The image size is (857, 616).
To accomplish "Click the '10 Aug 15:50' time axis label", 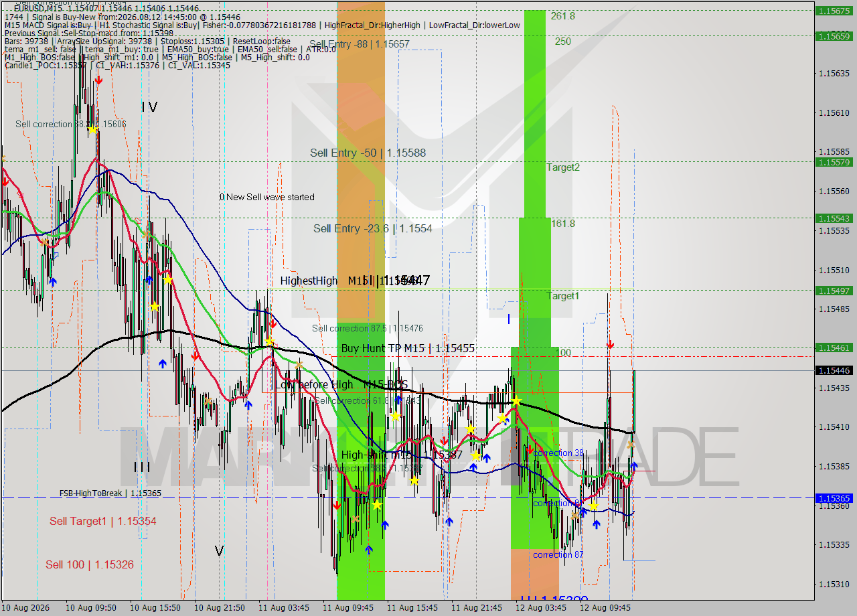I will [x=156, y=608].
